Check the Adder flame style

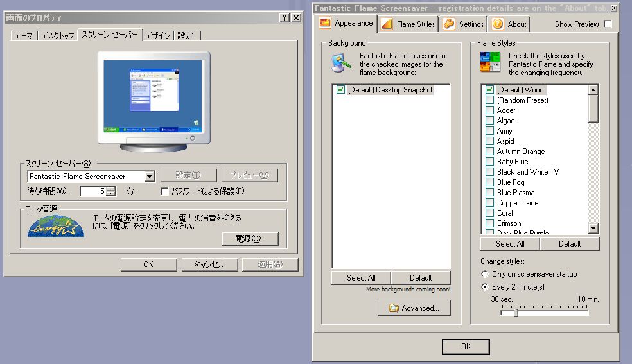coord(489,110)
